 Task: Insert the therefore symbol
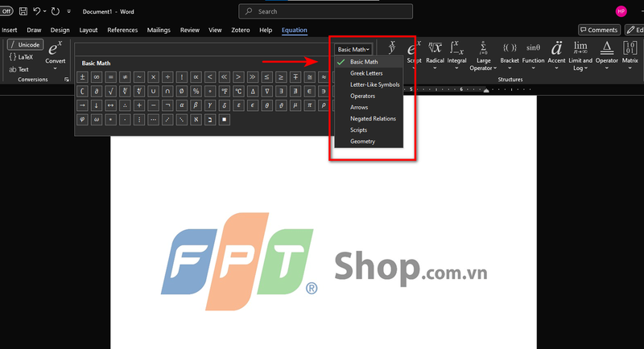pos(125,105)
